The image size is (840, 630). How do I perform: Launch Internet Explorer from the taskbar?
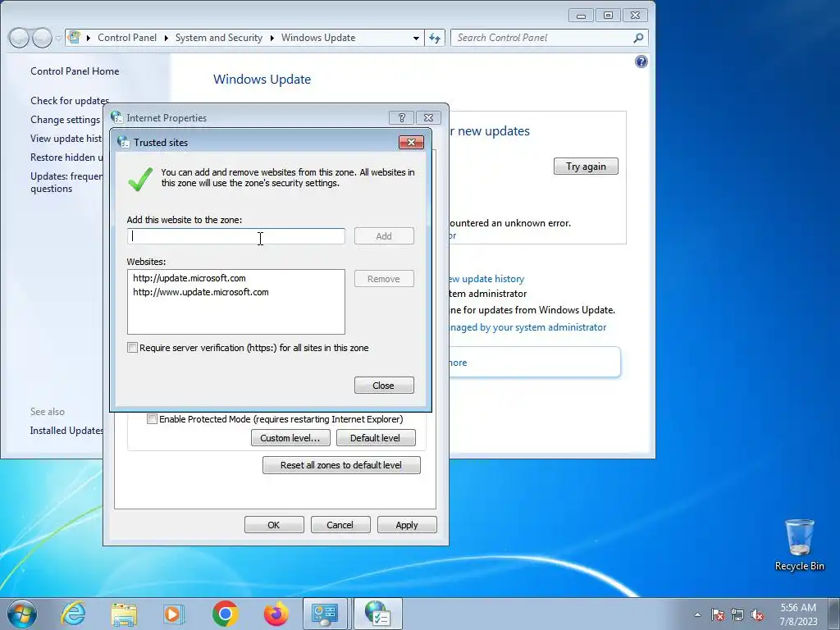73,614
